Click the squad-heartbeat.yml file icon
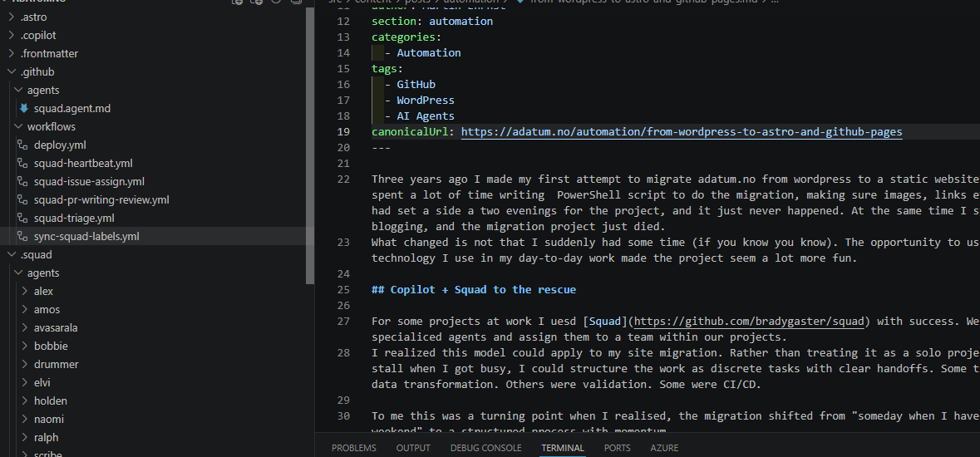This screenshot has width=980, height=457. coord(23,163)
